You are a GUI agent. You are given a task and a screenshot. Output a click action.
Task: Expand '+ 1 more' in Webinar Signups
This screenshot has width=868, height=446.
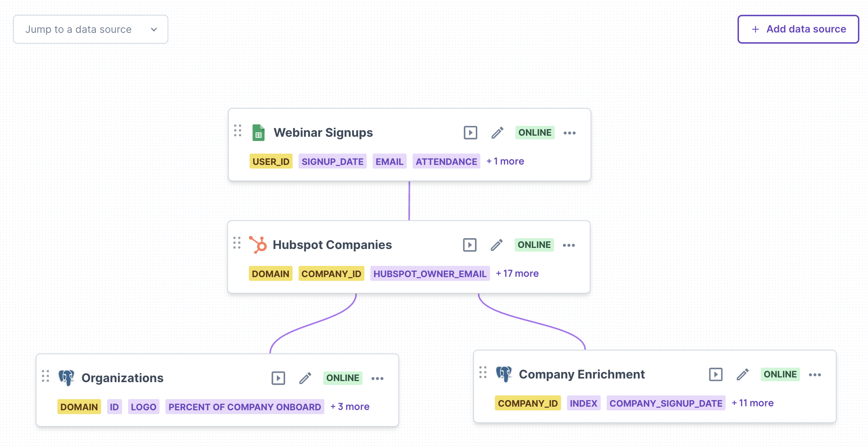click(x=505, y=161)
